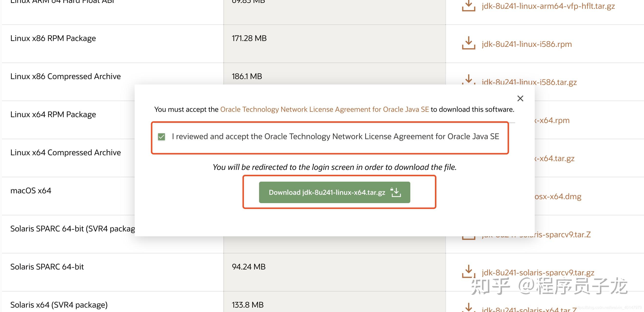
Task: Click the osx-x64.dmg file link
Action: 558,197
